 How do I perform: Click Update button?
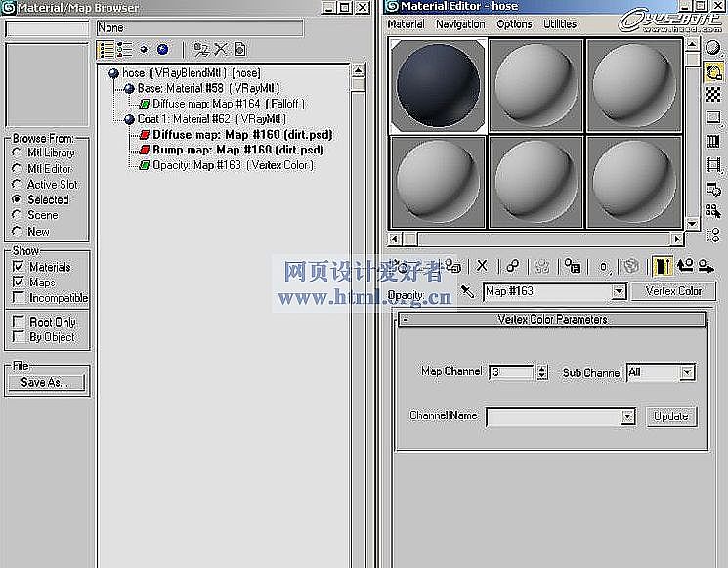[671, 416]
